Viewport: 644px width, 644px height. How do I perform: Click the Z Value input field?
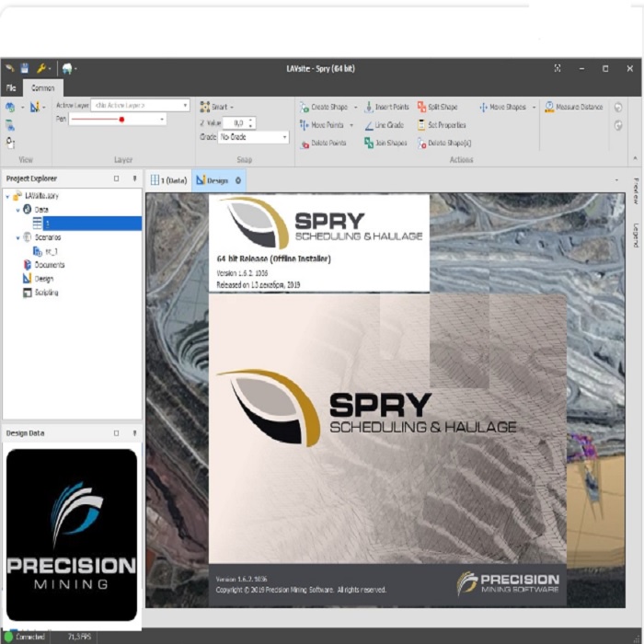[234, 123]
